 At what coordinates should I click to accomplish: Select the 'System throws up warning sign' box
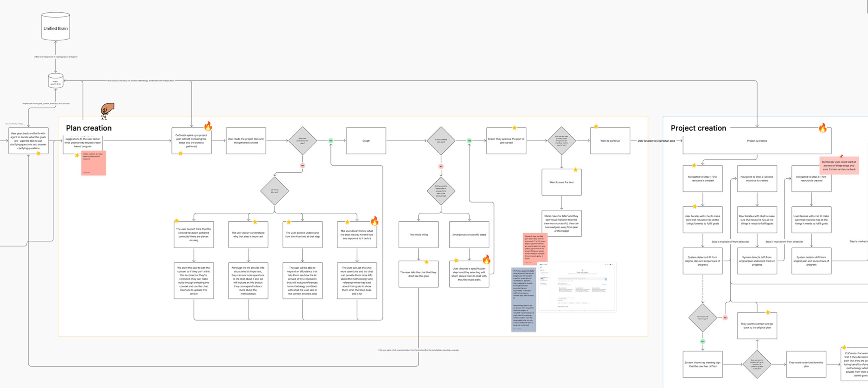(x=703, y=364)
